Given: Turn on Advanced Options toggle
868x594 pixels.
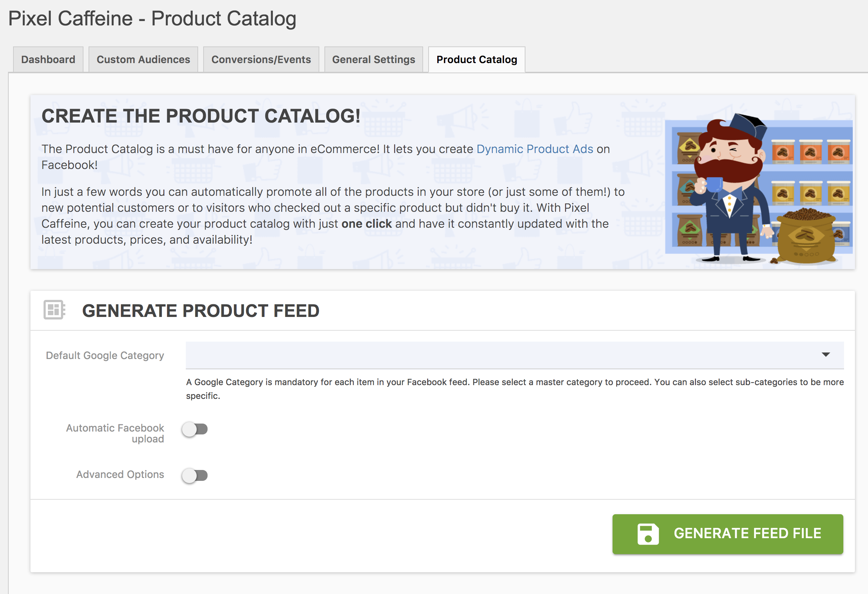Looking at the screenshot, I should click(195, 476).
